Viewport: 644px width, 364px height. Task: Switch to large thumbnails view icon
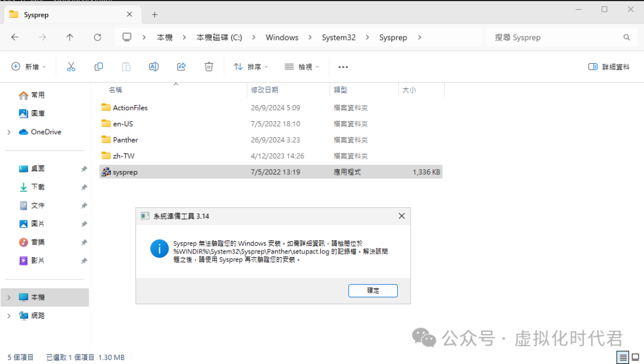636,357
